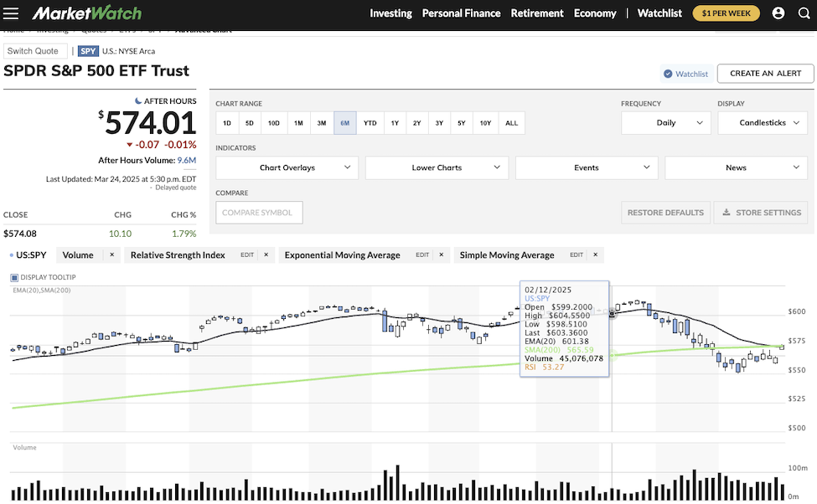Screen dimensions: 817x504
Task: Expand the News dropdown
Action: tap(737, 167)
